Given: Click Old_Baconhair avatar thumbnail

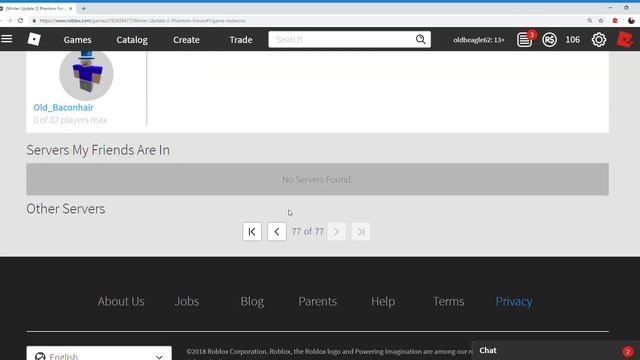Looking at the screenshot, I should [86, 75].
